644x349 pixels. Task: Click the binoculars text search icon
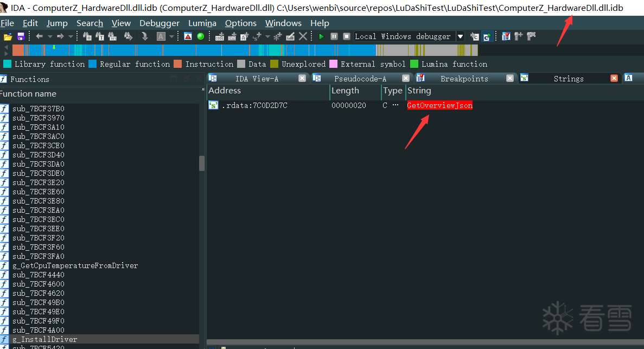pos(100,36)
